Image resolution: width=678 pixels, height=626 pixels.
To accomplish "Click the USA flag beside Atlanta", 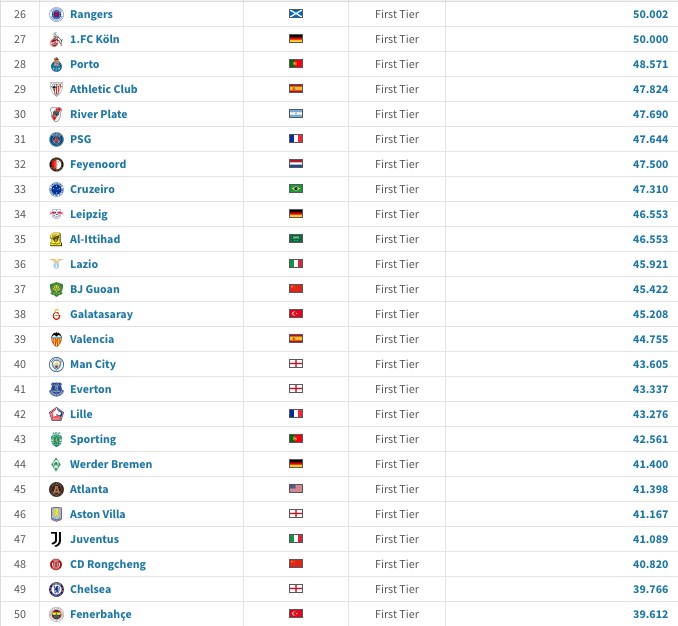I will 295,489.
